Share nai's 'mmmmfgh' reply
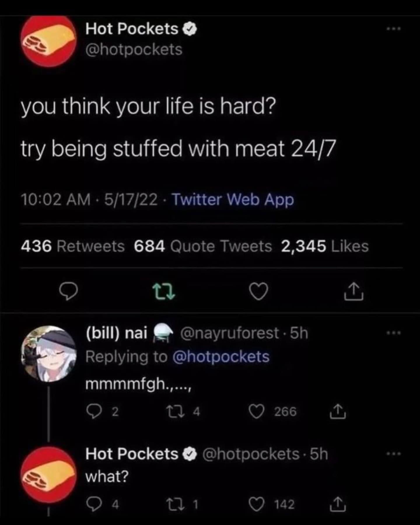Screen dimensions: 420x525 (338, 412)
